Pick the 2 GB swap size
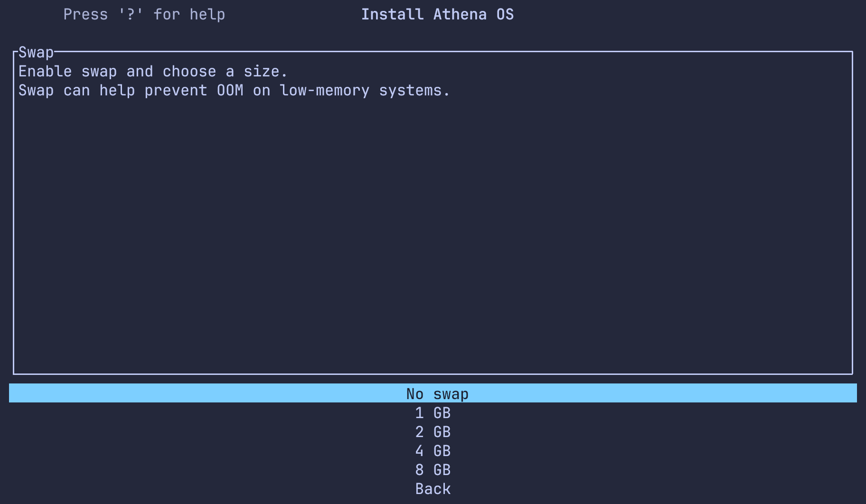 tap(433, 432)
